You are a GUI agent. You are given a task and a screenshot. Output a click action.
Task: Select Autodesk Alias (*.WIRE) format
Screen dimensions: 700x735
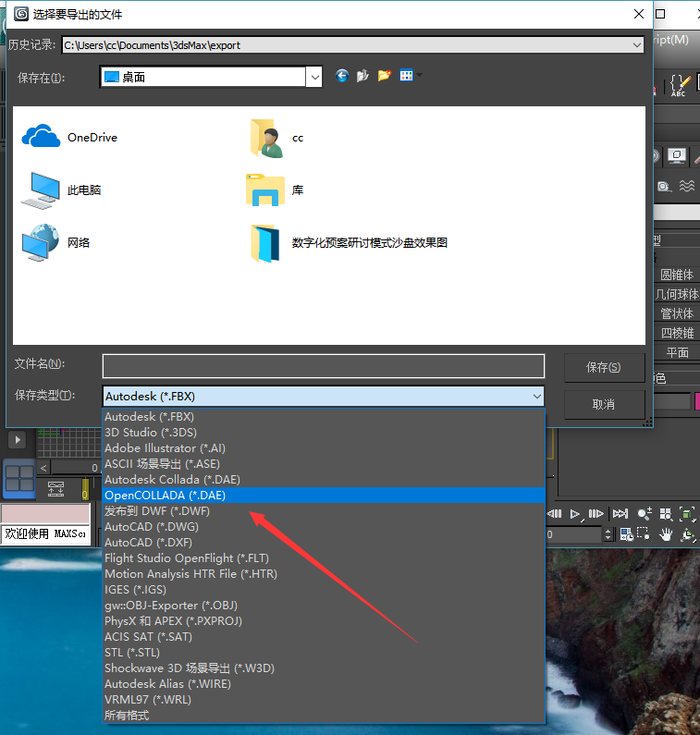point(324,683)
